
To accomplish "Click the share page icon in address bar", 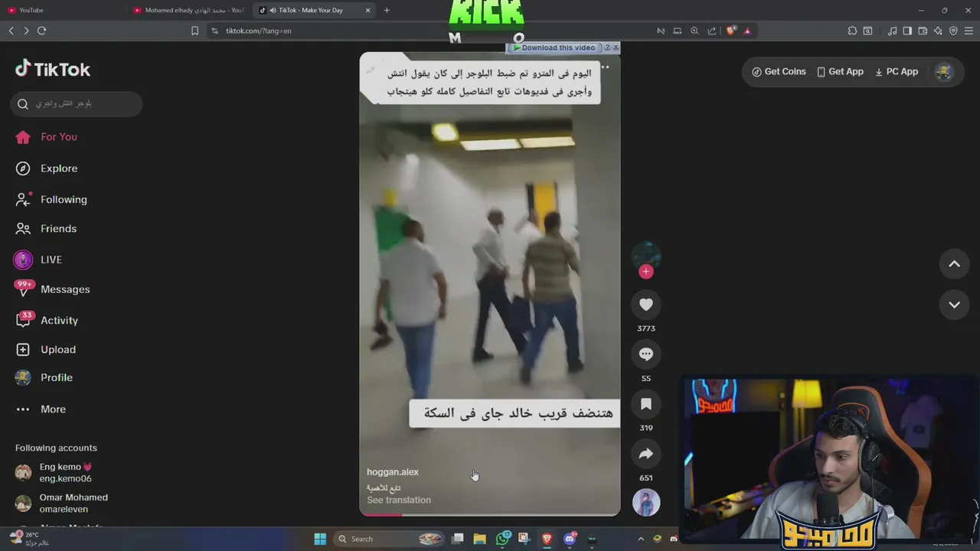I will pyautogui.click(x=712, y=31).
